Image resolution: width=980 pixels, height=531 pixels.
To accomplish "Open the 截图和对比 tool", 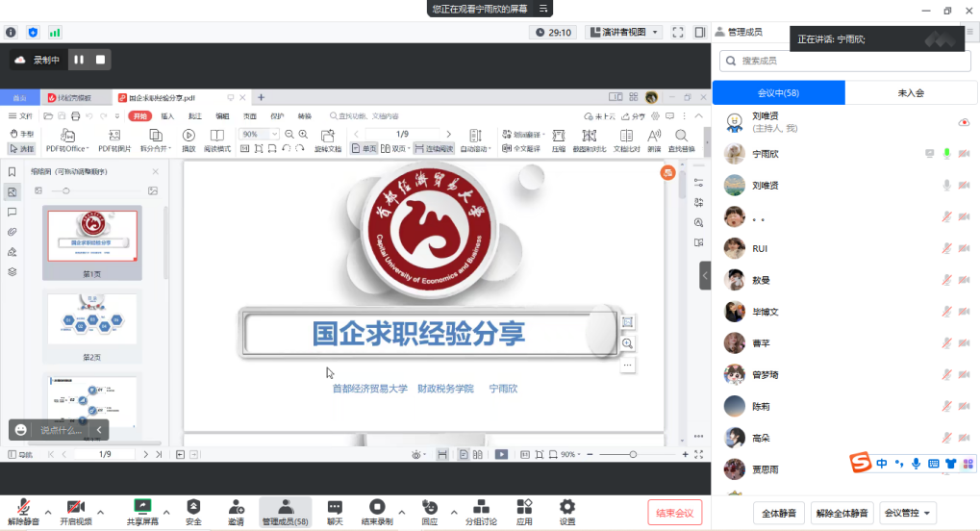I will click(589, 140).
